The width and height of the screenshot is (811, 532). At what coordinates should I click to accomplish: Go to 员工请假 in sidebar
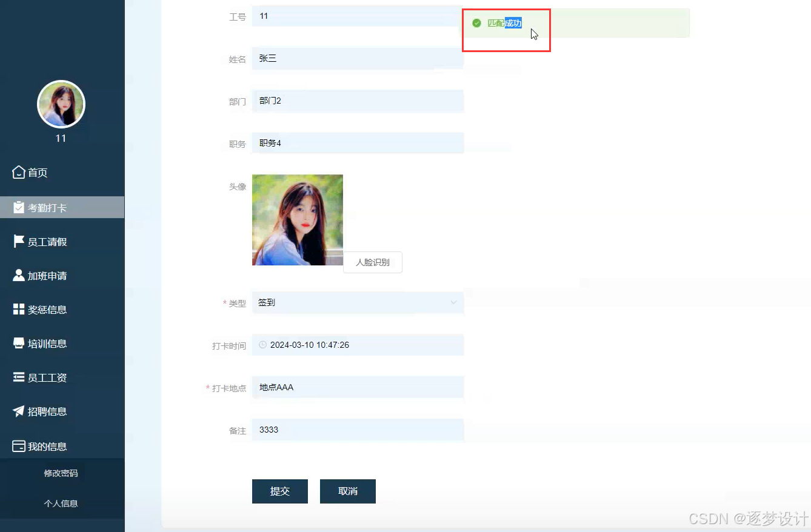[x=62, y=241]
